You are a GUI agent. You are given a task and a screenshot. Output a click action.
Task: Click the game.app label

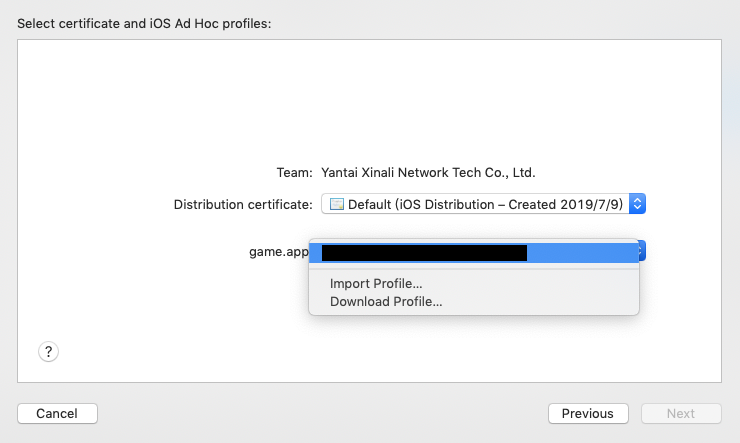point(278,251)
